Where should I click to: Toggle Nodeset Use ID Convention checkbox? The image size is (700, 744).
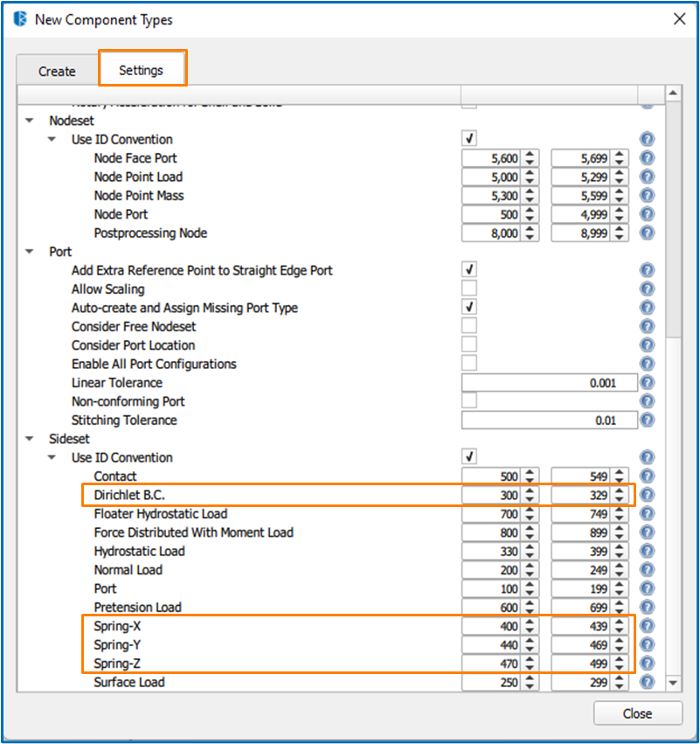pyautogui.click(x=469, y=138)
